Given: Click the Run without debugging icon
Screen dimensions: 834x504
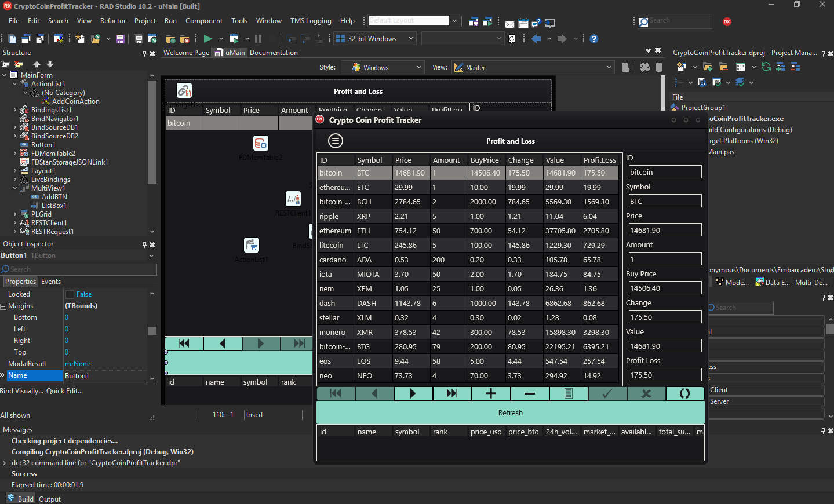Looking at the screenshot, I should point(234,39).
